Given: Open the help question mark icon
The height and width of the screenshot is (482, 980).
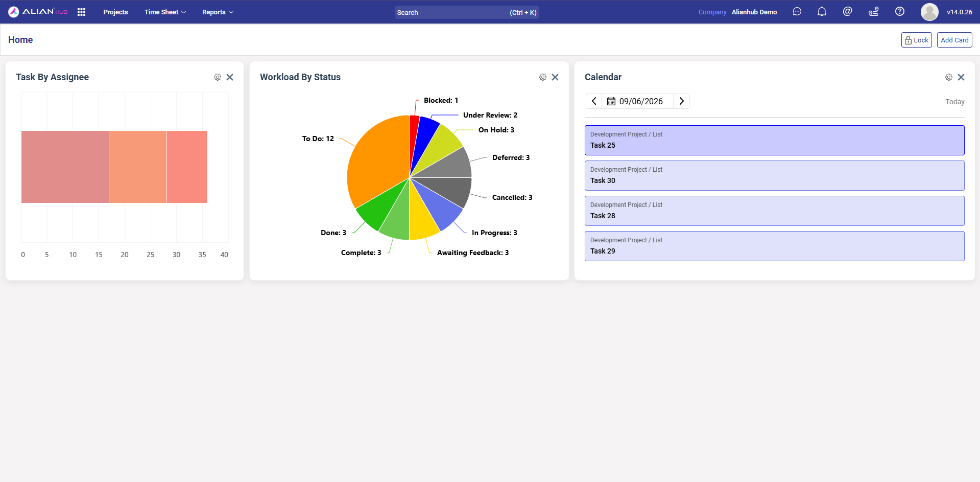Looking at the screenshot, I should click(900, 11).
